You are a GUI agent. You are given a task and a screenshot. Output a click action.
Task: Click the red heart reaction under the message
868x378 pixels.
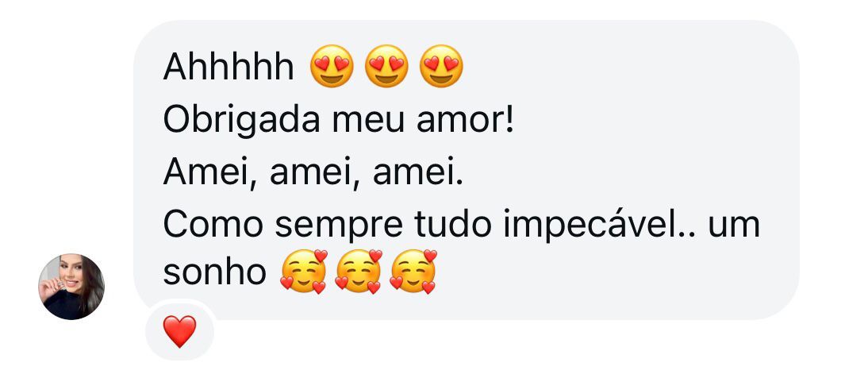pos(179,331)
